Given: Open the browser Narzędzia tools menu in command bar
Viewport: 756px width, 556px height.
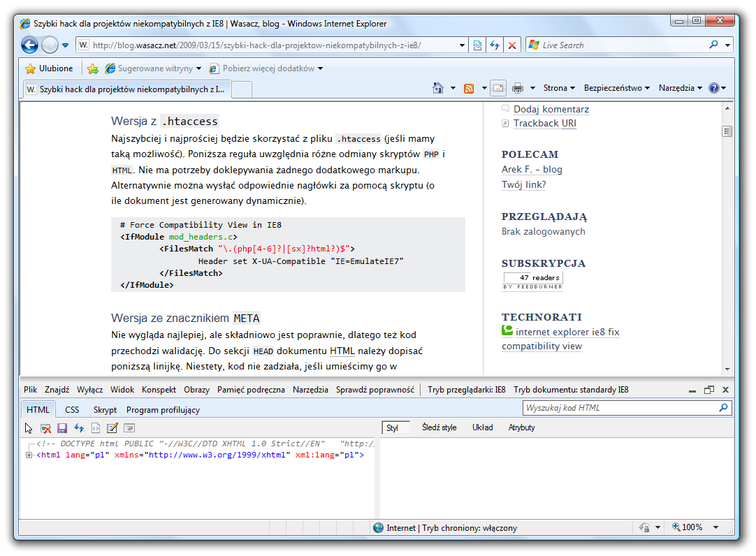Looking at the screenshot, I should [x=680, y=88].
